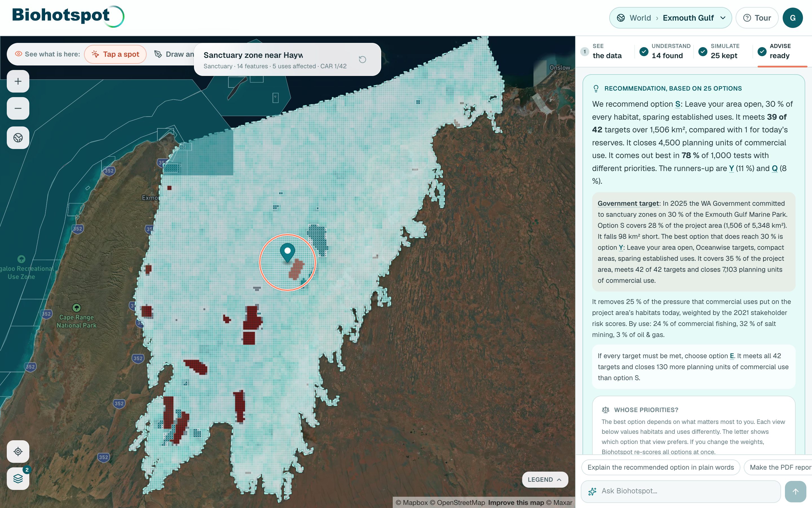Screen dimensions: 812x508
Task: Open the World › Exmouth Gulf dropdown
Action: pyautogui.click(x=670, y=18)
